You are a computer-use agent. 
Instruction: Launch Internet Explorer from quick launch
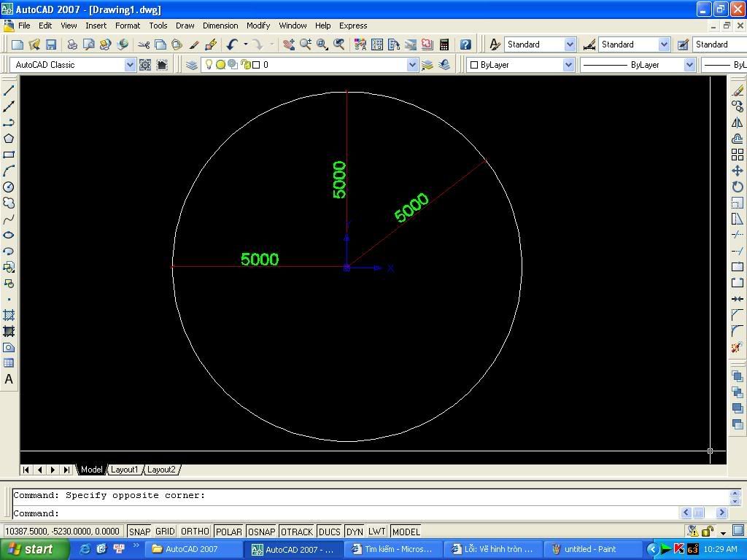pos(85,549)
